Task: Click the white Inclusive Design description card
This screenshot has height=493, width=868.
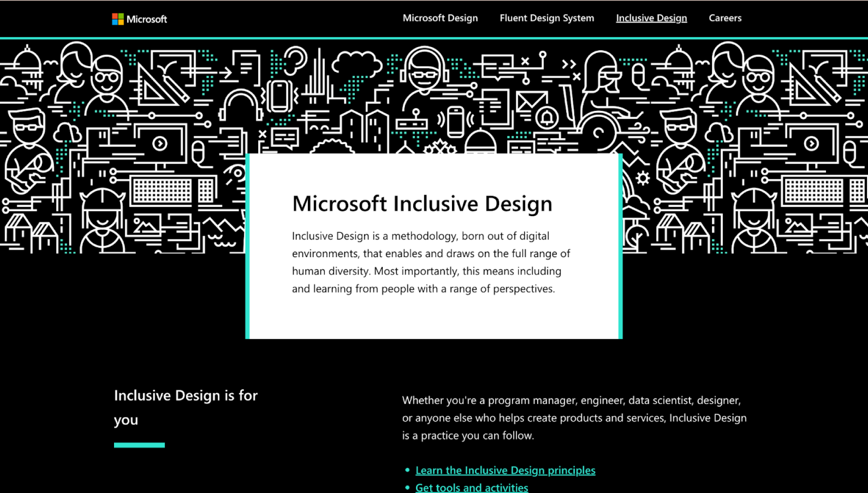Action: coord(433,246)
